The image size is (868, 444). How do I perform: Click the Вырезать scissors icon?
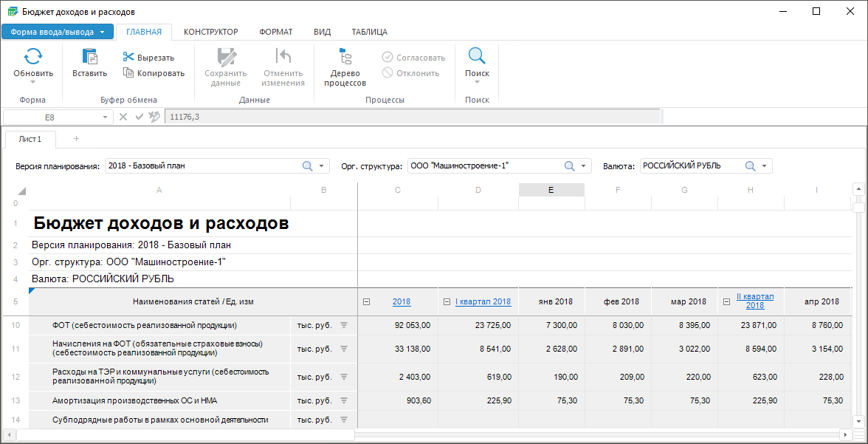(x=128, y=58)
